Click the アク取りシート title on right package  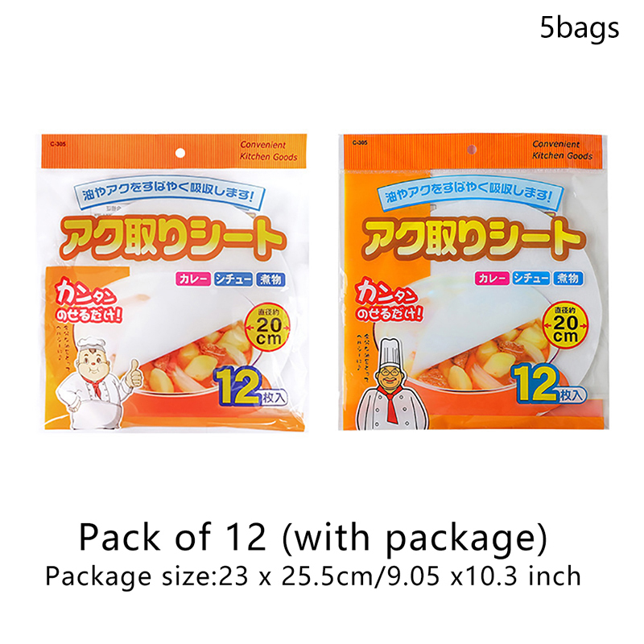point(473,237)
